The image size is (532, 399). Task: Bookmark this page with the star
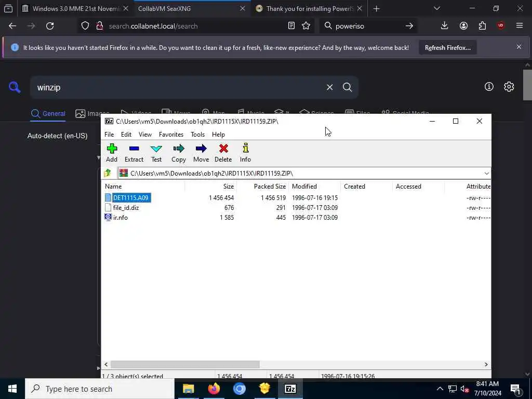(306, 26)
